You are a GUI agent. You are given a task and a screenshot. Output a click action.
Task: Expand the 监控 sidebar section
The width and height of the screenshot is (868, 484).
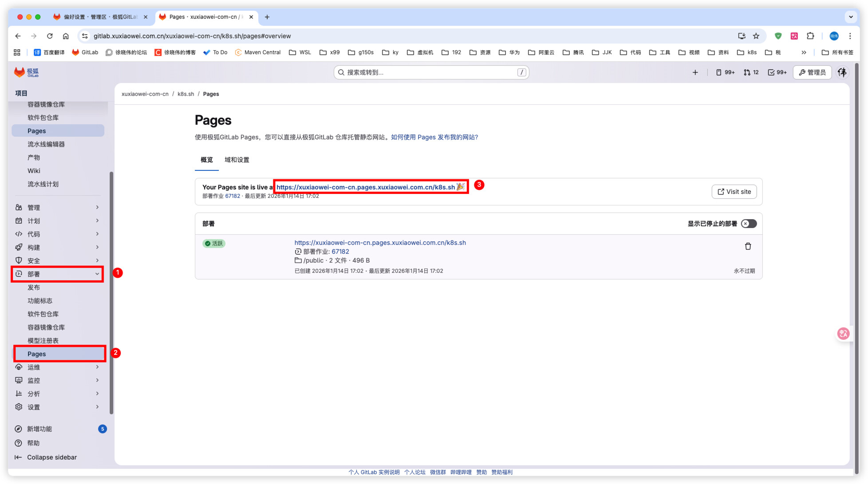58,380
